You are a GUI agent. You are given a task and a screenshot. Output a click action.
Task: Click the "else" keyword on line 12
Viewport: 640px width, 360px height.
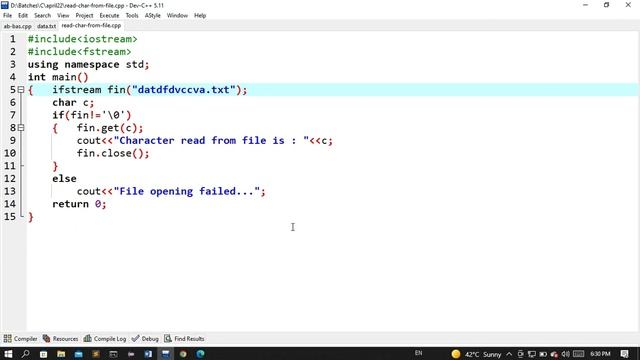click(x=64, y=179)
